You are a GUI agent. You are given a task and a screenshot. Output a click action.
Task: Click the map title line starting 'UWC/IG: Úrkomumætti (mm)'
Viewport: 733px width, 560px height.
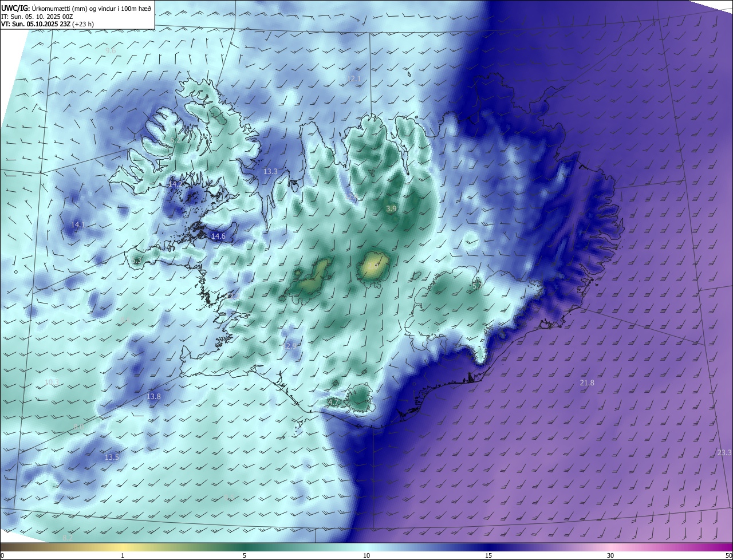pos(76,8)
